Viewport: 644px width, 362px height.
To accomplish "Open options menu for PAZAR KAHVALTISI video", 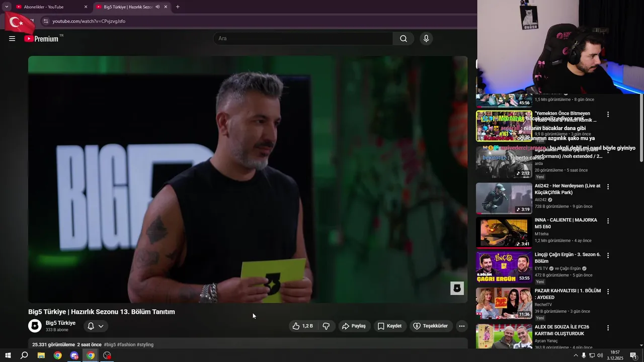I will pos(608,292).
